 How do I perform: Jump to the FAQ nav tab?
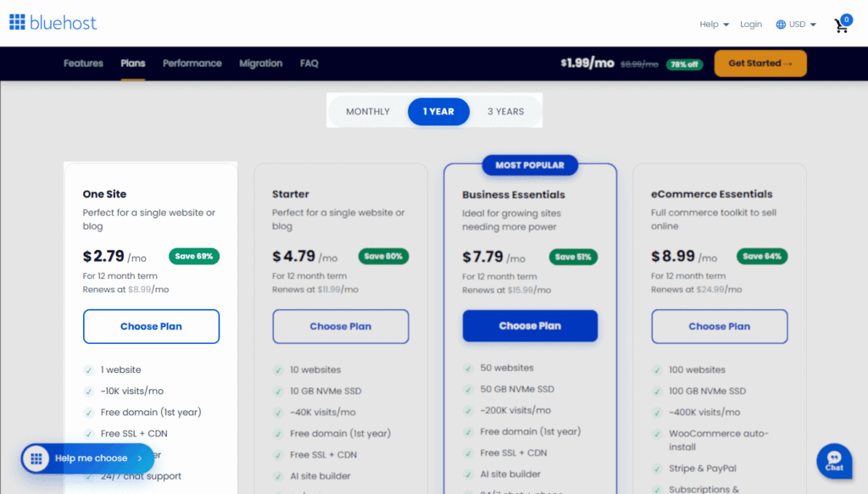[x=309, y=63]
